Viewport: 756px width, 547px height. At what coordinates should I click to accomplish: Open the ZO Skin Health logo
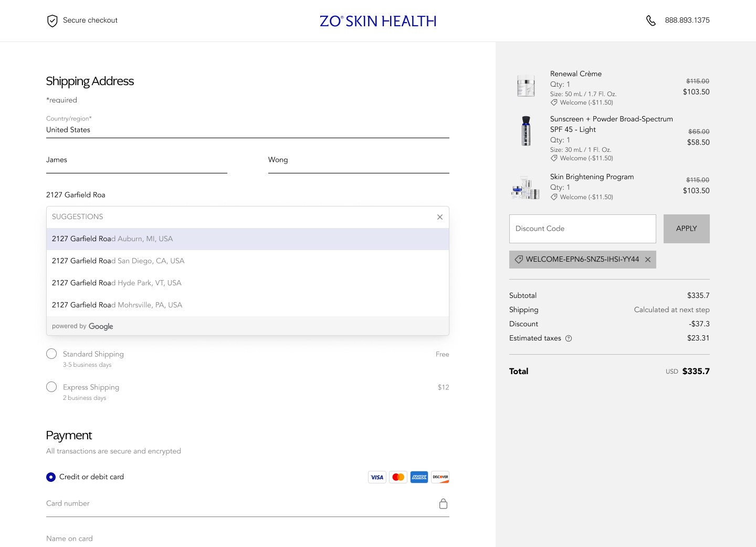(x=378, y=21)
